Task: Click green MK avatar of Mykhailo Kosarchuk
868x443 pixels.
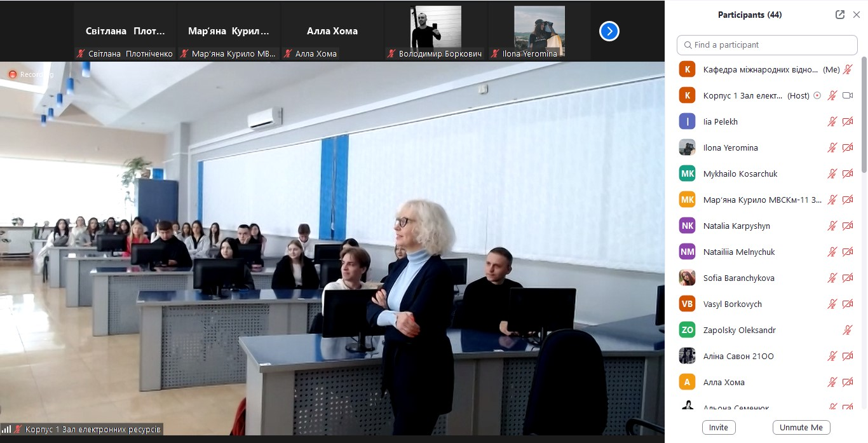Action: 687,174
